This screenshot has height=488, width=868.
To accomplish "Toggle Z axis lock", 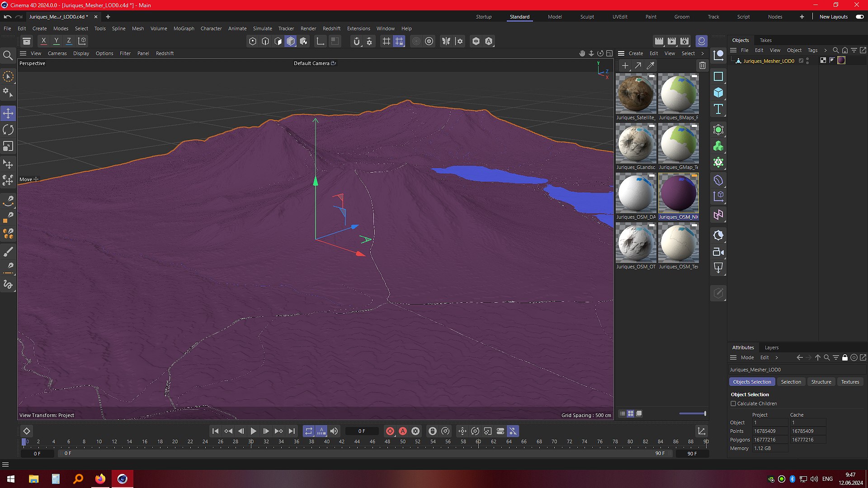I will click(69, 41).
